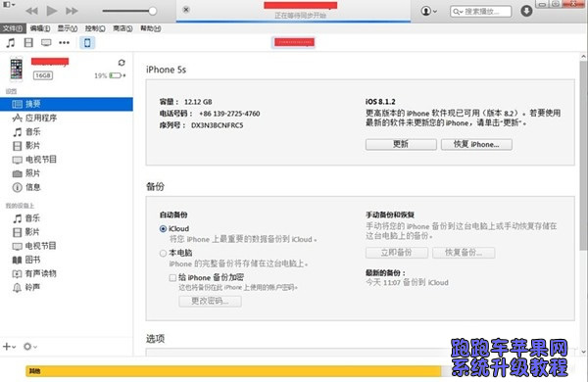Open the 显示 menu

point(68,28)
